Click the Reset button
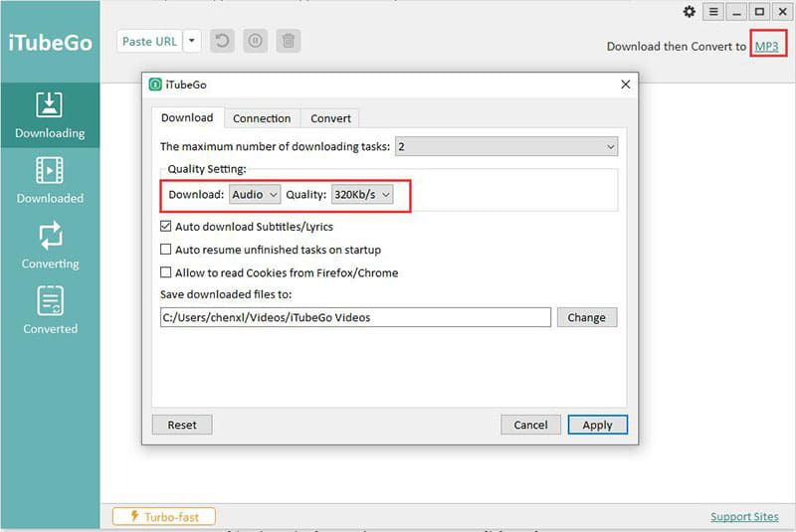Image resolution: width=796 pixels, height=532 pixels. (182, 425)
